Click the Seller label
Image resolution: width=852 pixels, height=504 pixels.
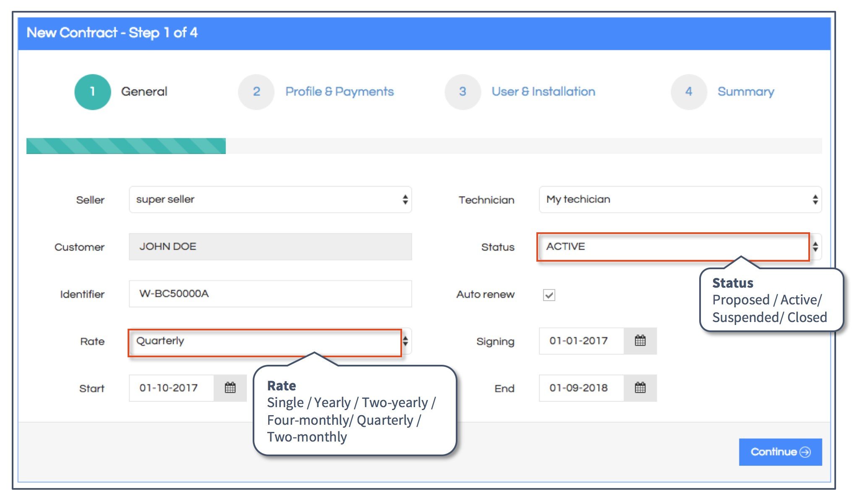(x=90, y=200)
